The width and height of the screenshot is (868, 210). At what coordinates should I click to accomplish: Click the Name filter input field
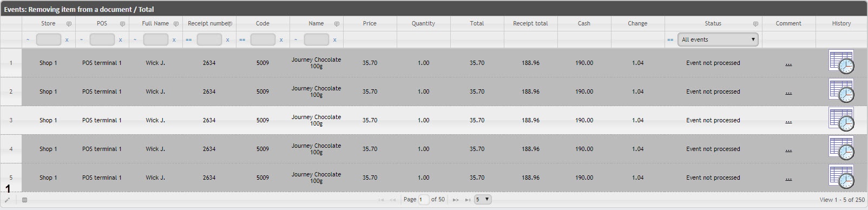point(317,40)
